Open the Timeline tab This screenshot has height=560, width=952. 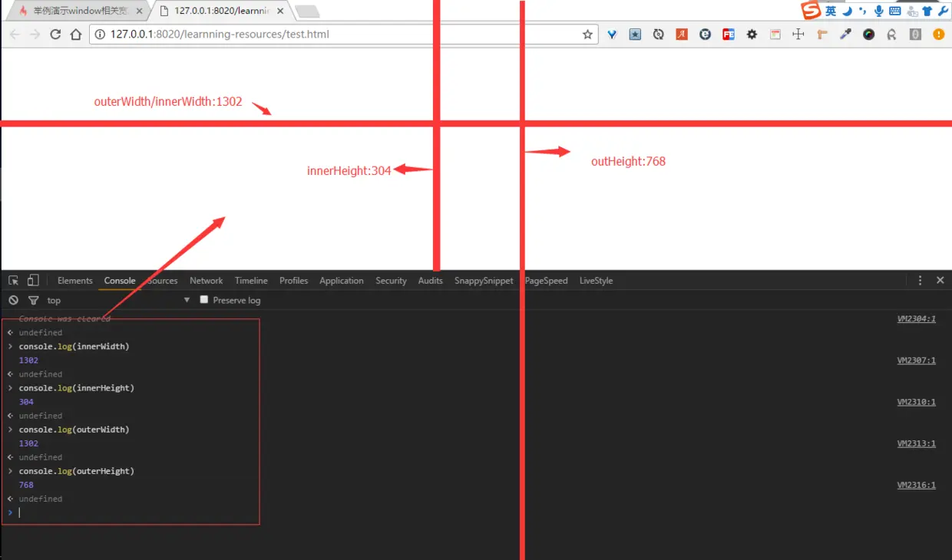click(x=251, y=281)
